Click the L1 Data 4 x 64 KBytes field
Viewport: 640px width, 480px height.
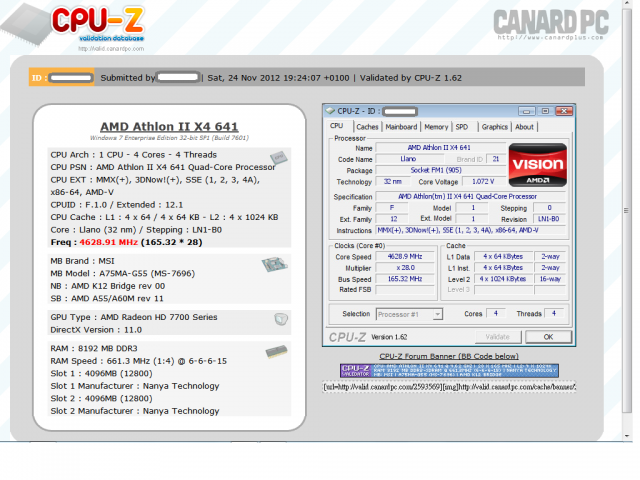pyautogui.click(x=503, y=256)
